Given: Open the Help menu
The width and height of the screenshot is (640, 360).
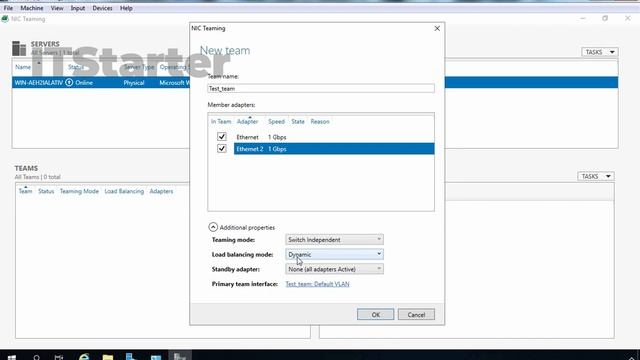Looking at the screenshot, I should point(126,8).
